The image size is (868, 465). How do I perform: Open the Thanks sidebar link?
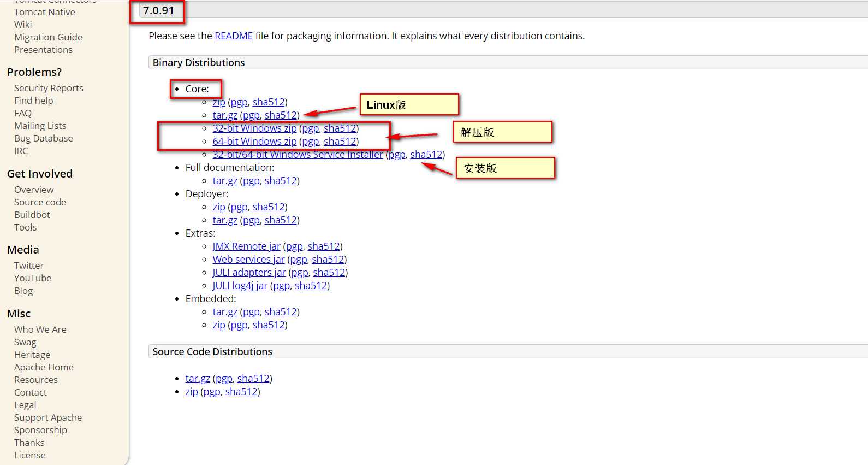pos(29,443)
